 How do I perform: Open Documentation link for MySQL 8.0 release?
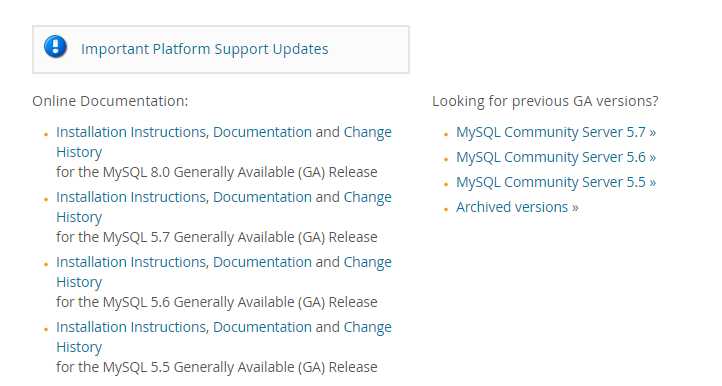pos(262,132)
